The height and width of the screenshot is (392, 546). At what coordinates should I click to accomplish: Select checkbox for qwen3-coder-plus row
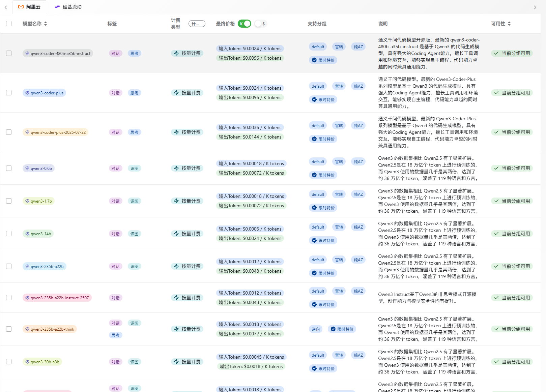pos(9,93)
